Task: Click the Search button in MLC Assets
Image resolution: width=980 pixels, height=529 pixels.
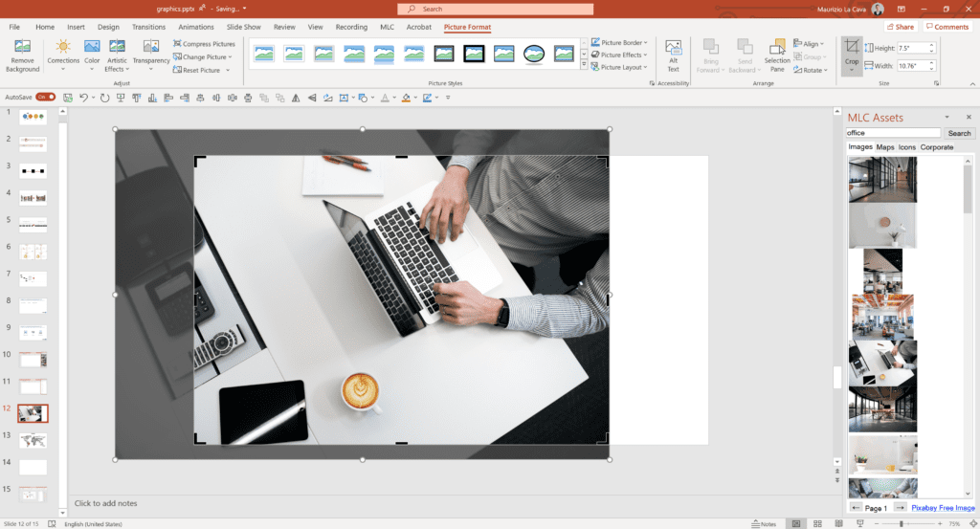Action: 958,133
